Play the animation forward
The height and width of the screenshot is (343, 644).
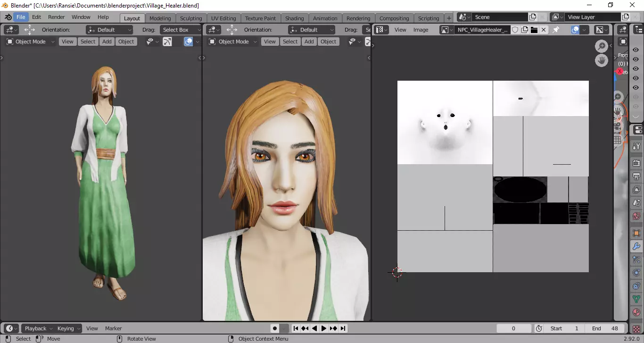324,328
